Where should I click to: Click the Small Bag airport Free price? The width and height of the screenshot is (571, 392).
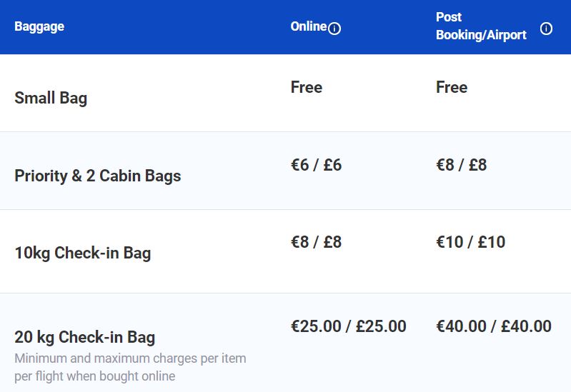coord(452,87)
